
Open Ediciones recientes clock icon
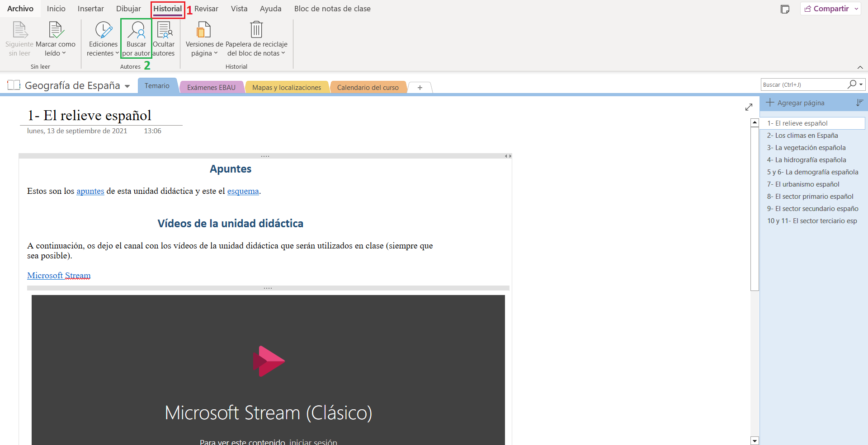(103, 31)
